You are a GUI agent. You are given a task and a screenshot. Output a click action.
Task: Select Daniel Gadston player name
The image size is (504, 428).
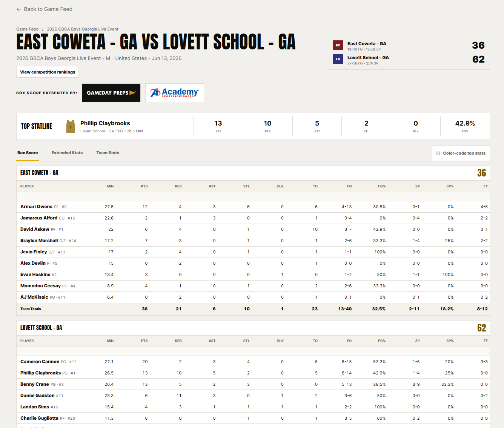pos(37,396)
